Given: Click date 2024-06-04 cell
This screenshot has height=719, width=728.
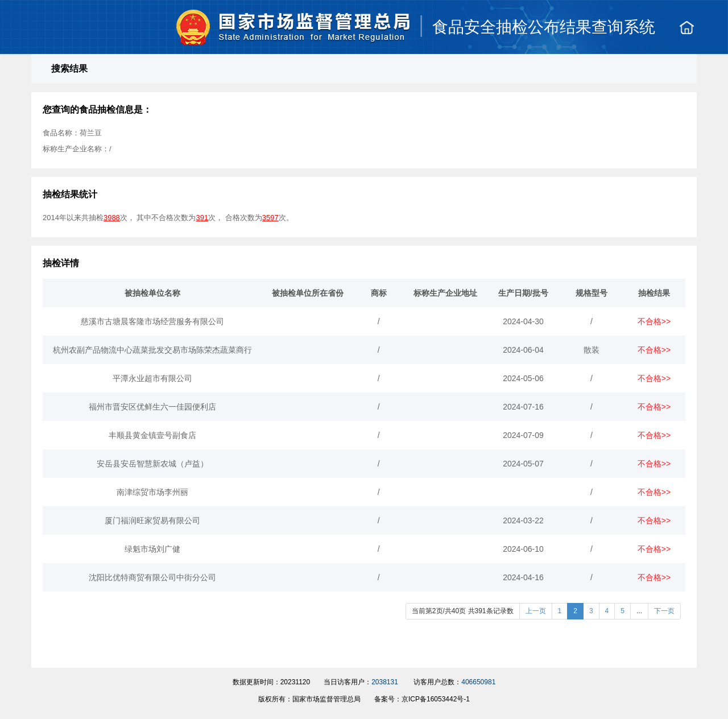Looking at the screenshot, I should pos(523,350).
